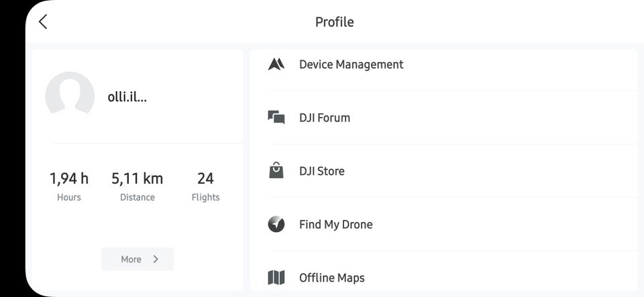Go back using the top-left arrow
Viewport: 644px width, 297px height.
43,21
